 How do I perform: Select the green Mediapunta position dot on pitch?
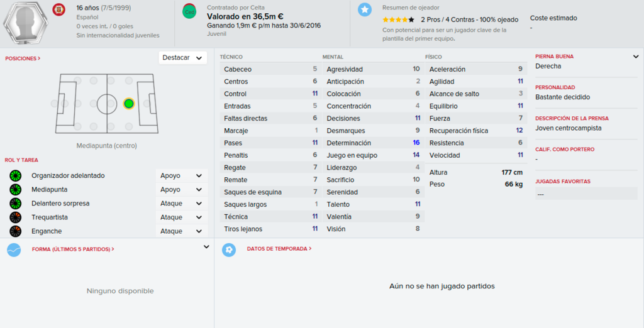coord(128,104)
